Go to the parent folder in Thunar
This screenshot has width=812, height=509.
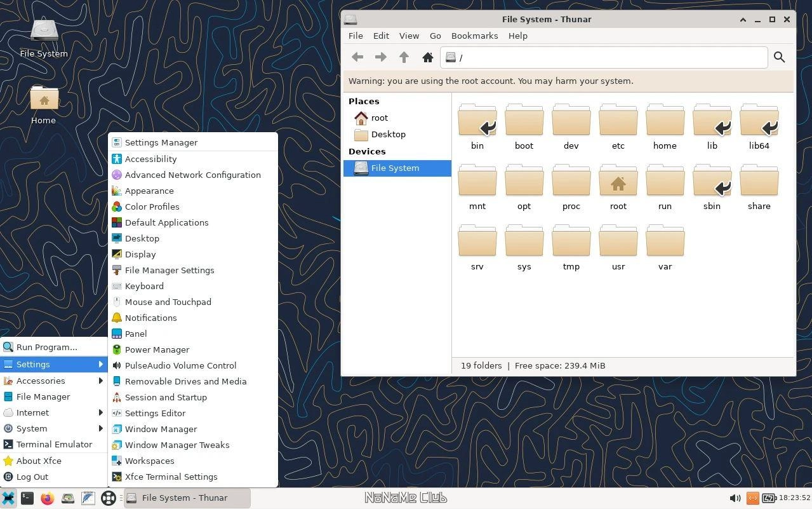point(404,57)
